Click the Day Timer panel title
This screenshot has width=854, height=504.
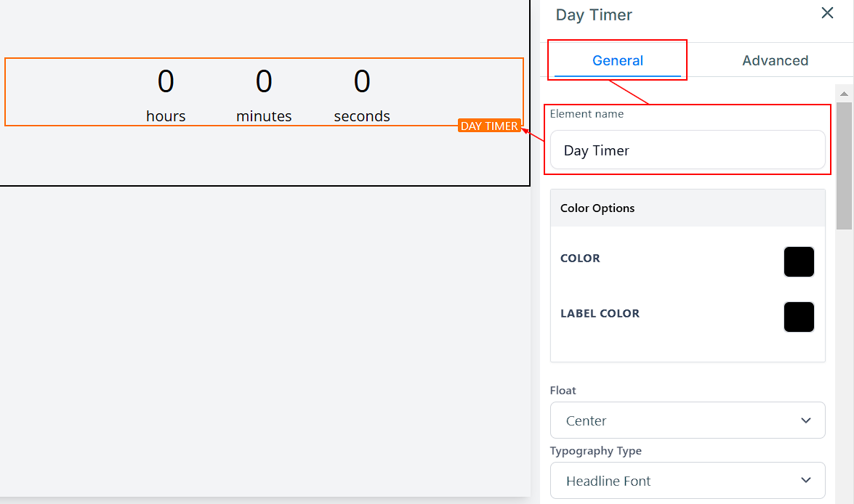pos(594,15)
